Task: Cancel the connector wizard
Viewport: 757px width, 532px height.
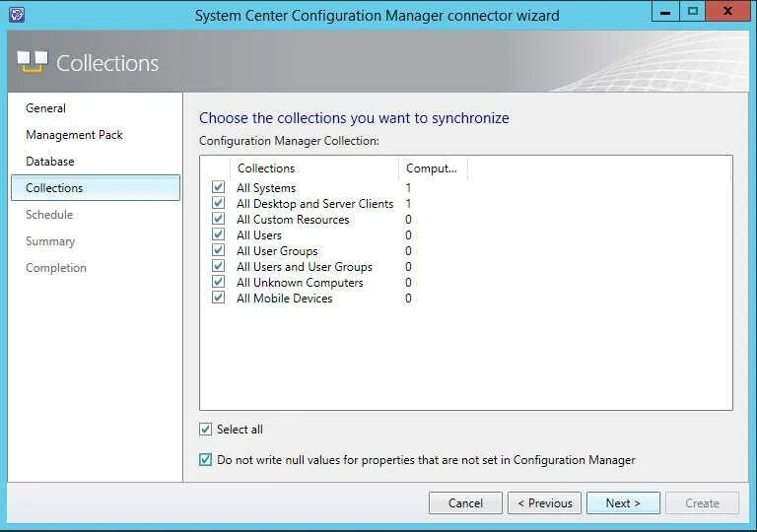Action: click(x=465, y=503)
